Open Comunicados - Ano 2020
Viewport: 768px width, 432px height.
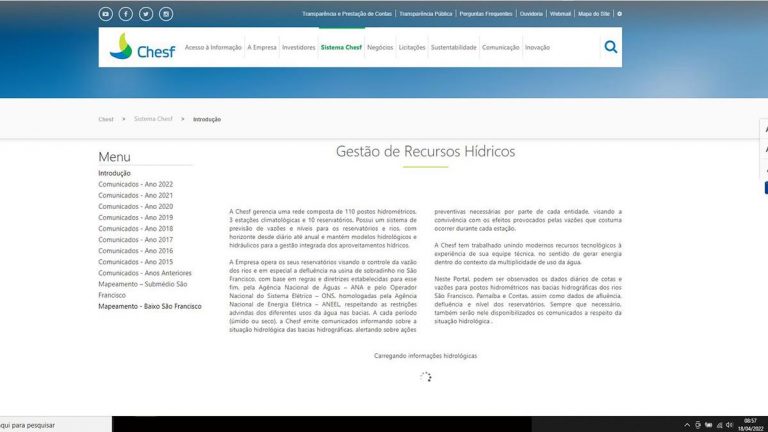click(x=136, y=207)
